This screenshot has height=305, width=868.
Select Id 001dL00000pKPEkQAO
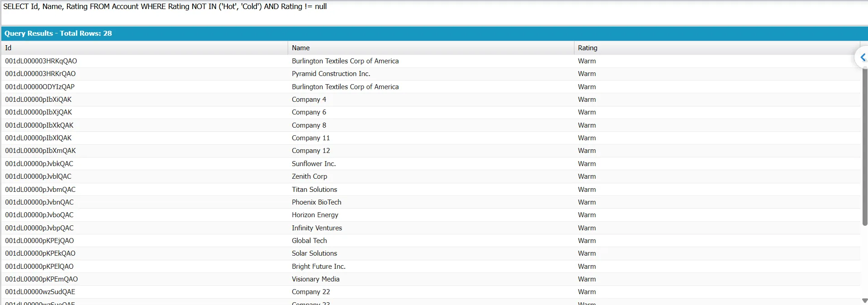coord(40,253)
